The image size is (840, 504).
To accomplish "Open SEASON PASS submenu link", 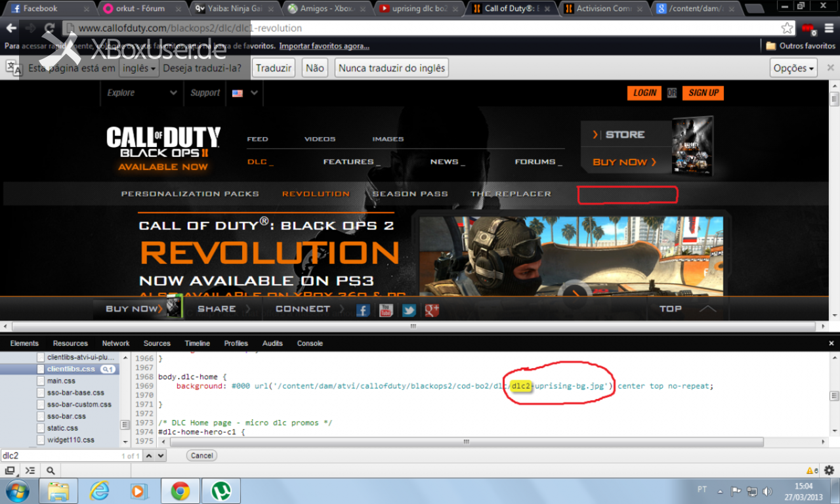I will click(410, 194).
